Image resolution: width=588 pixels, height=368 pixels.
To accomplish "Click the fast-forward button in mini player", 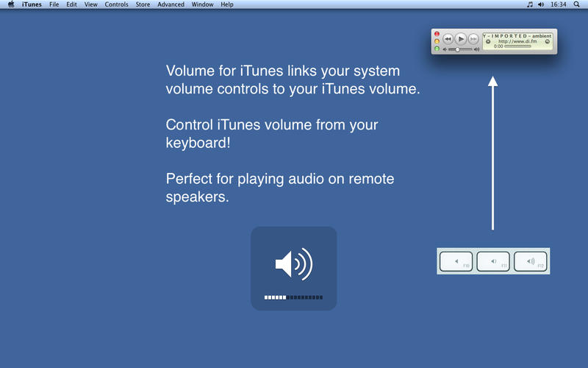I will coord(473,38).
